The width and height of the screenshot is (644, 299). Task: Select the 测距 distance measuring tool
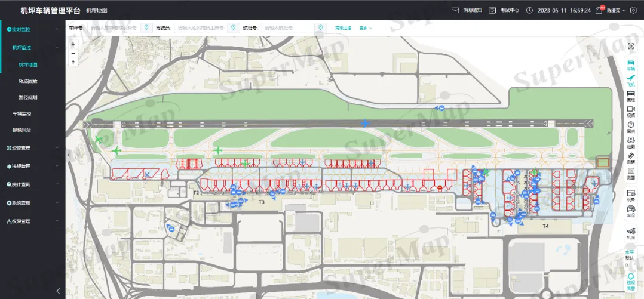631,157
